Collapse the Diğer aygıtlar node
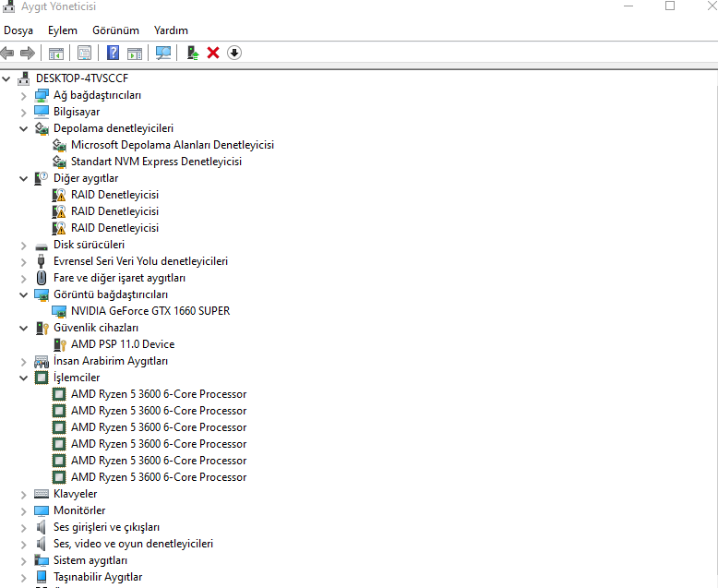The image size is (718, 588). click(23, 178)
